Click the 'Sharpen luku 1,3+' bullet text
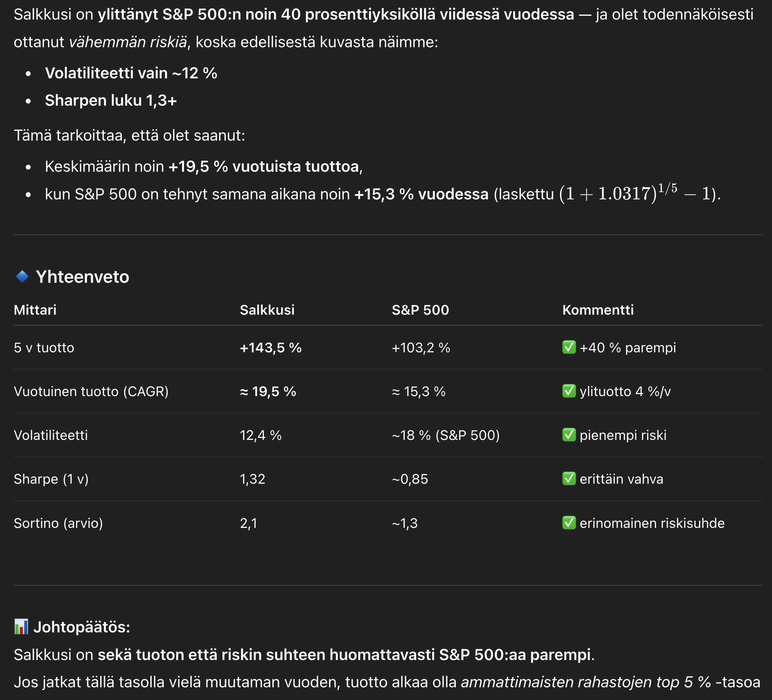This screenshot has width=772, height=700. [x=111, y=100]
